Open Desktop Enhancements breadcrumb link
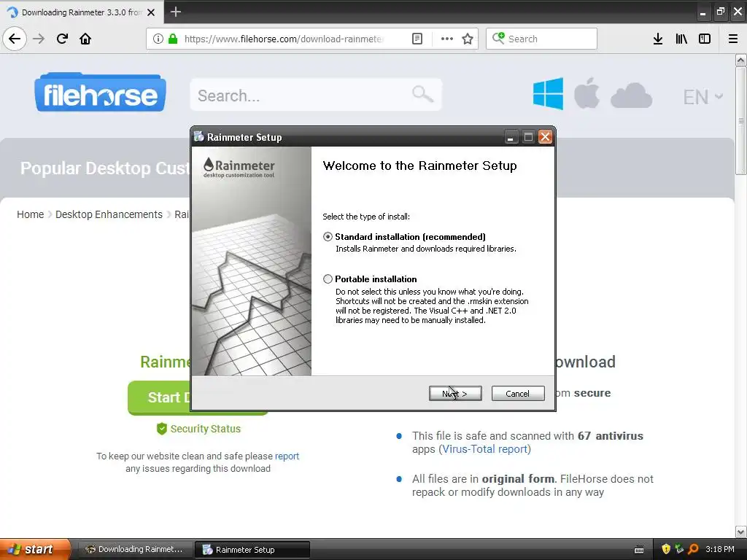 pyautogui.click(x=109, y=214)
